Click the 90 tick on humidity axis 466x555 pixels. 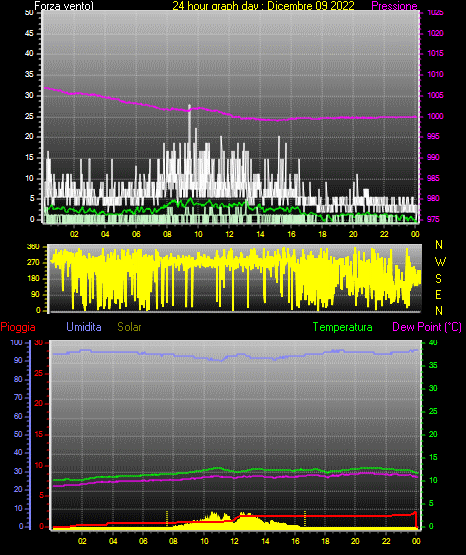click(x=18, y=360)
